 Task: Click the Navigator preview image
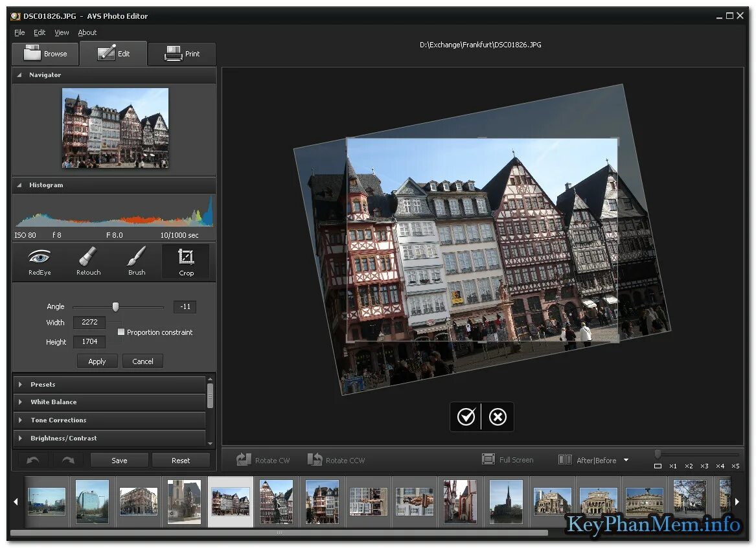point(115,128)
